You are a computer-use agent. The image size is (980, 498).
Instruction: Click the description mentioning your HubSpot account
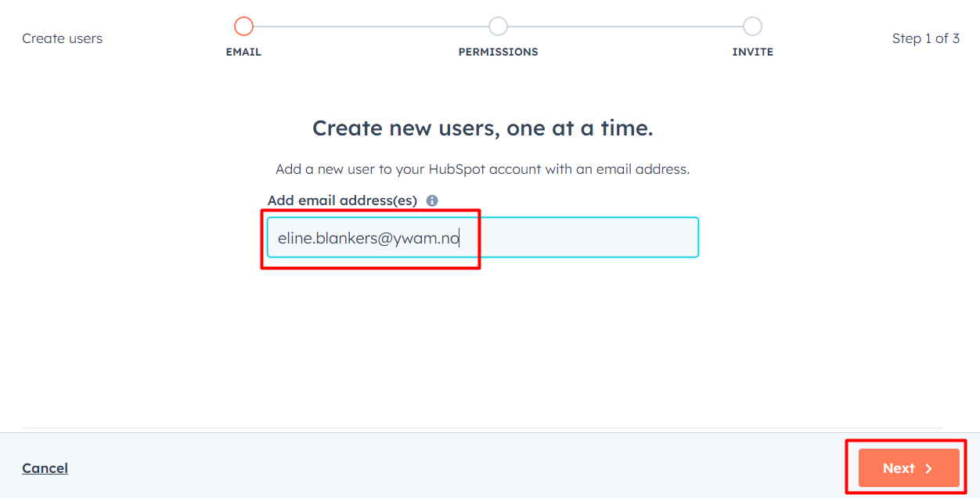point(482,169)
